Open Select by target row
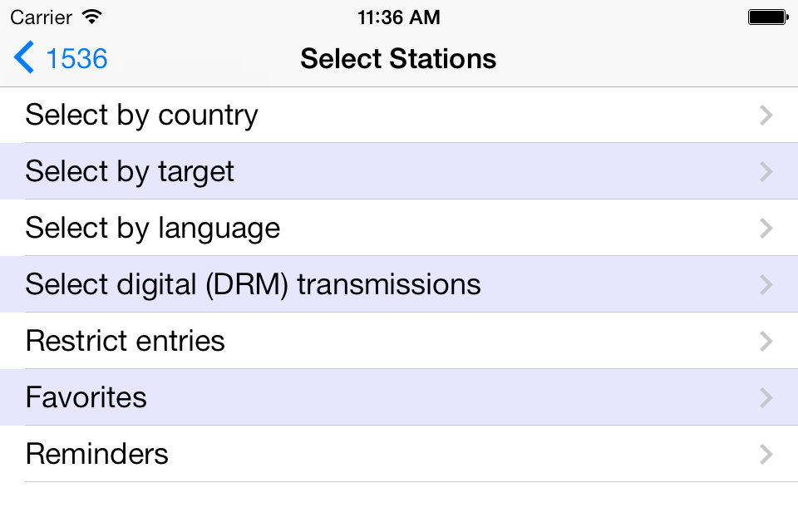The height and width of the screenshot is (532, 798). [399, 171]
